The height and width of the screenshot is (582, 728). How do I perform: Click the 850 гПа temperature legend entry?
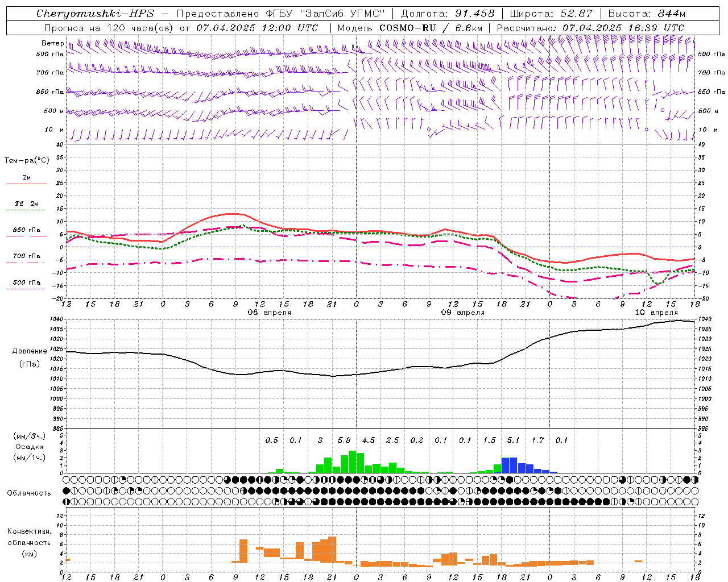[26, 230]
